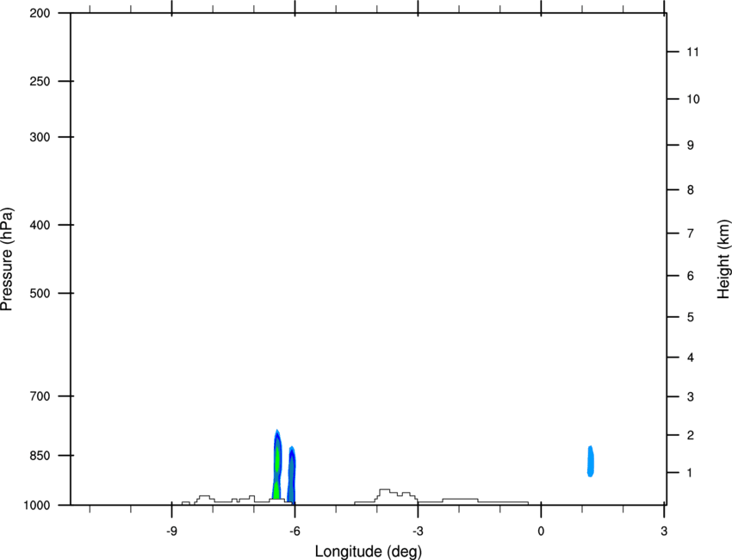
Task: Click the tall green-cored contour plume
Action: point(277,464)
